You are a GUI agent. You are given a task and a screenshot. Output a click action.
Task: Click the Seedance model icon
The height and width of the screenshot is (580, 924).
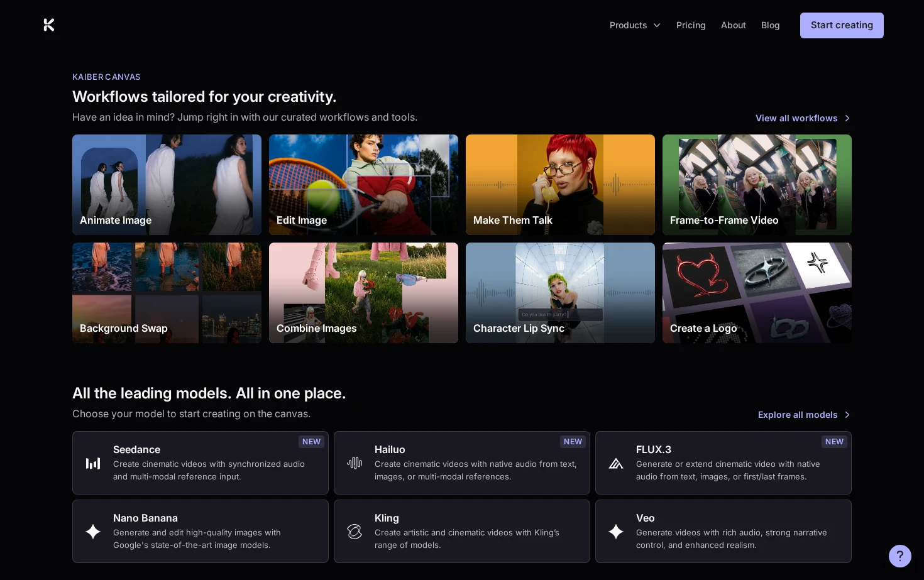93,464
